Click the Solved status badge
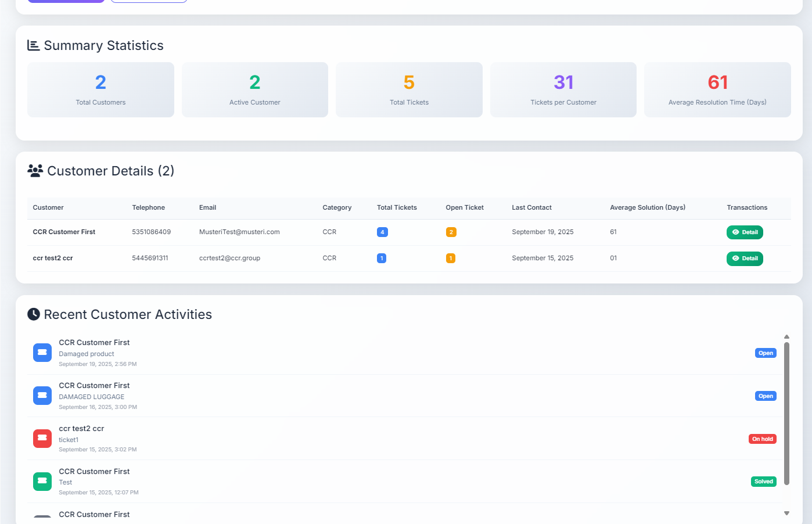Screen dimensions: 812x524 (763, 482)
